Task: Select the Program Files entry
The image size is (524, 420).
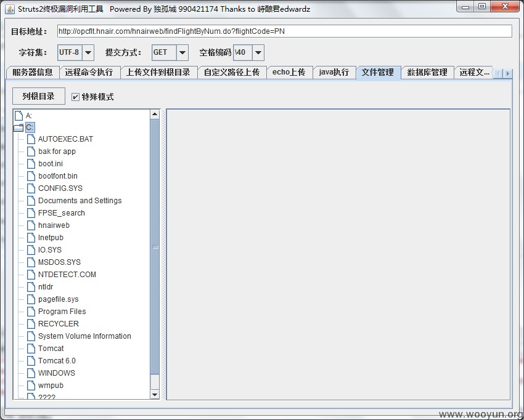Action: 62,312
